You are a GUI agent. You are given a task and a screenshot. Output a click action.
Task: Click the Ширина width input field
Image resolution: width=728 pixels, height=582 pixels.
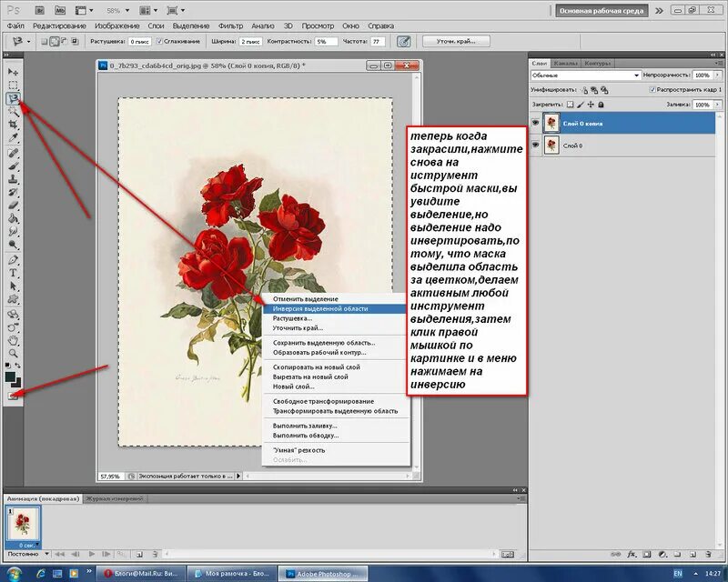(251, 41)
